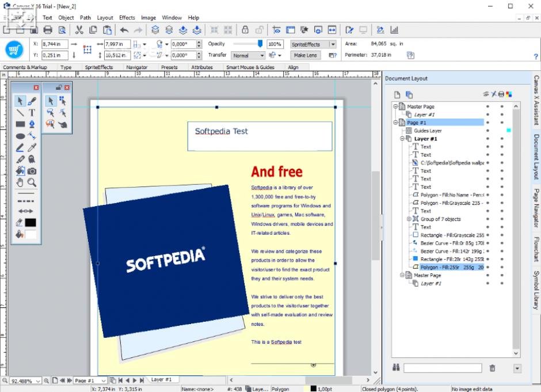This screenshot has height=392, width=541.
Task: Click the Make Lens button
Action: 306,55
